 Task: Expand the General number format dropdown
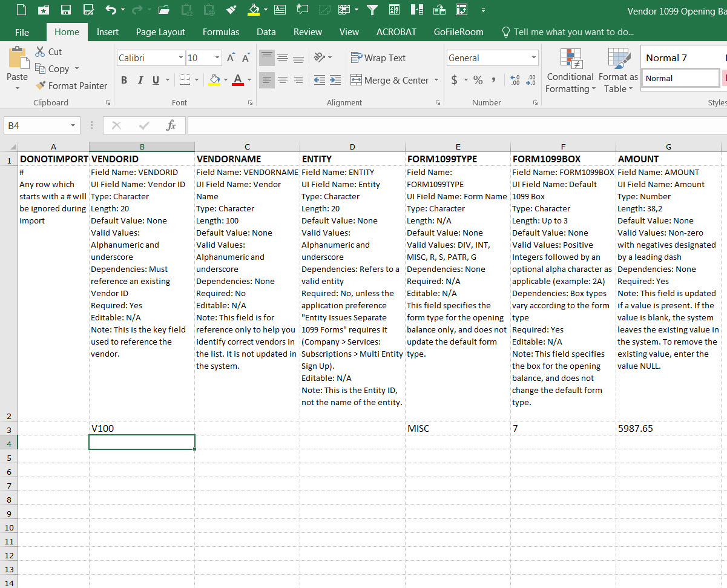(x=533, y=58)
